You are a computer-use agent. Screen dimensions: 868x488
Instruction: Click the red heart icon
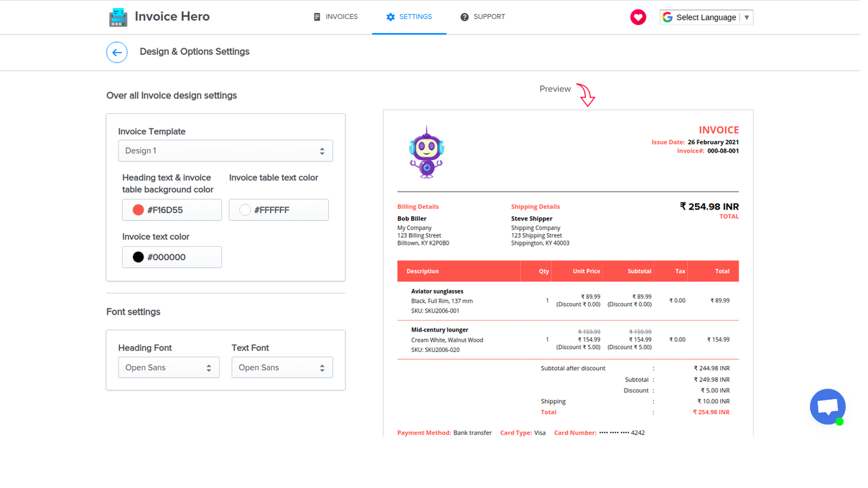tap(638, 17)
